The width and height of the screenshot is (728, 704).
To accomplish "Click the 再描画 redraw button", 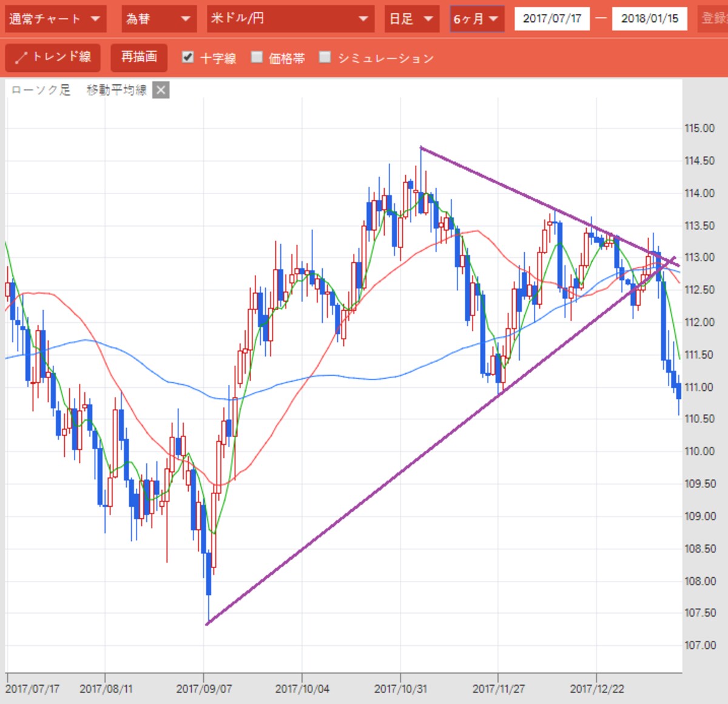I will (x=139, y=57).
